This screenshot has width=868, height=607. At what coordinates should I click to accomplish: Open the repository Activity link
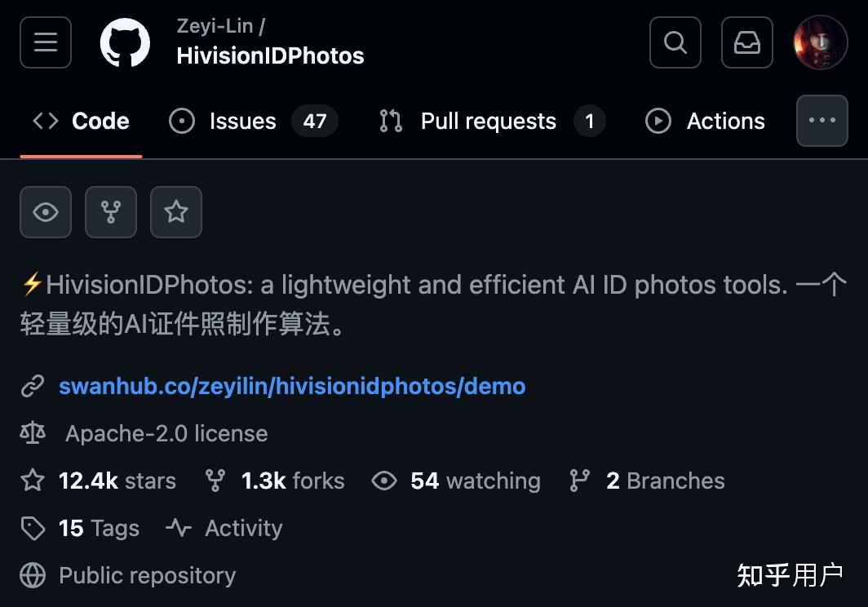point(242,528)
